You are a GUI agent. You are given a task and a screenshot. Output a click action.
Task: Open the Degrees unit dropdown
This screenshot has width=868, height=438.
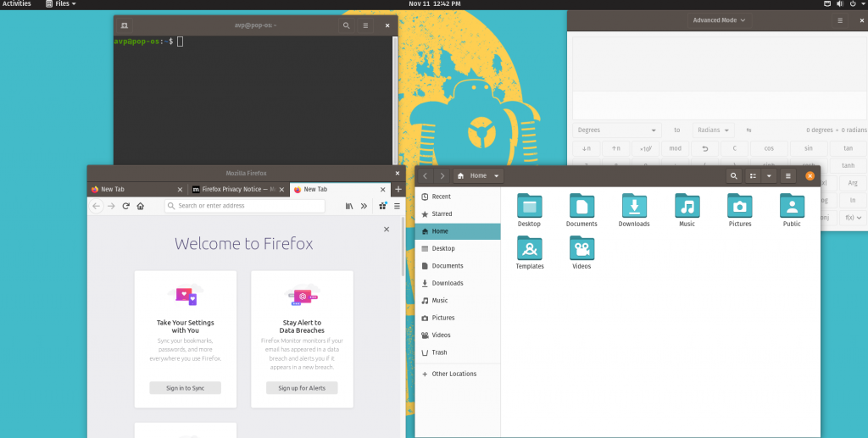(616, 130)
